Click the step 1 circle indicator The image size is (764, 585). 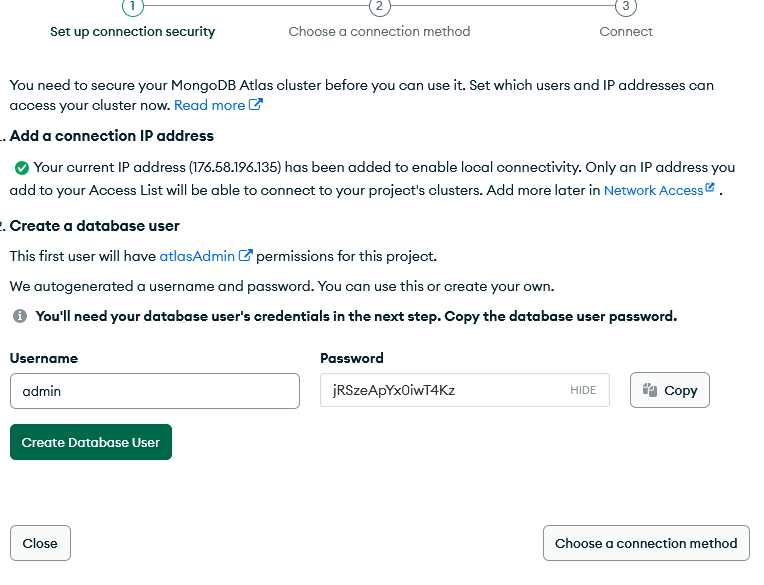tap(133, 6)
